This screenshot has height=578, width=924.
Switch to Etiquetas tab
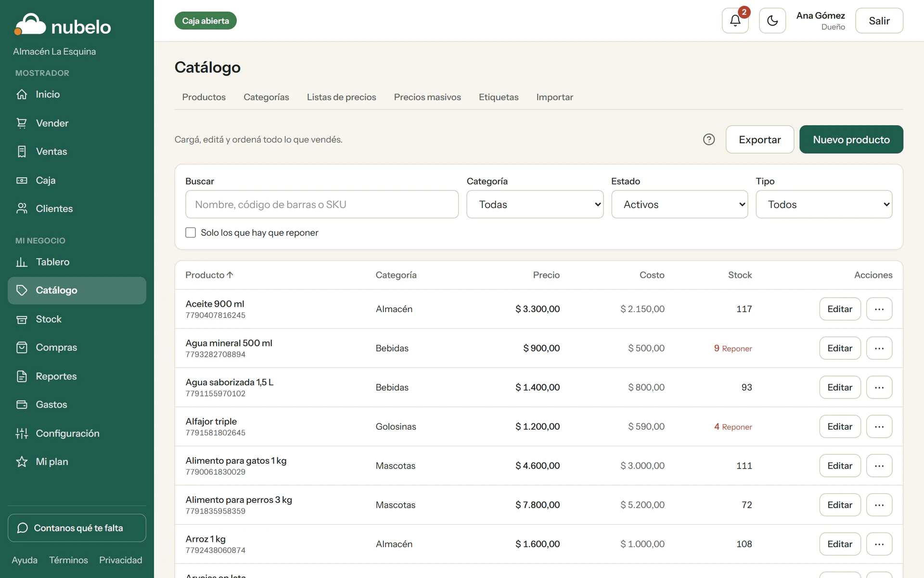point(499,97)
